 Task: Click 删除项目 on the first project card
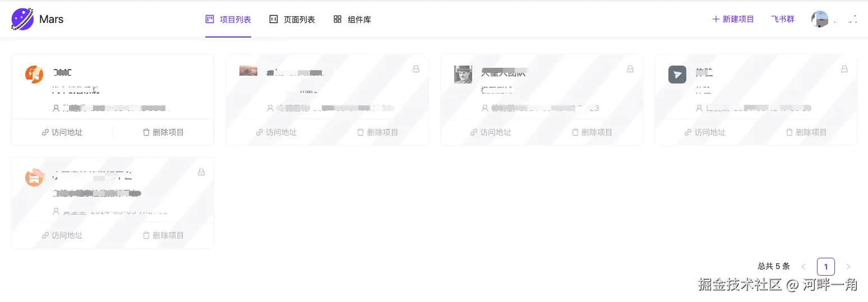click(x=163, y=132)
